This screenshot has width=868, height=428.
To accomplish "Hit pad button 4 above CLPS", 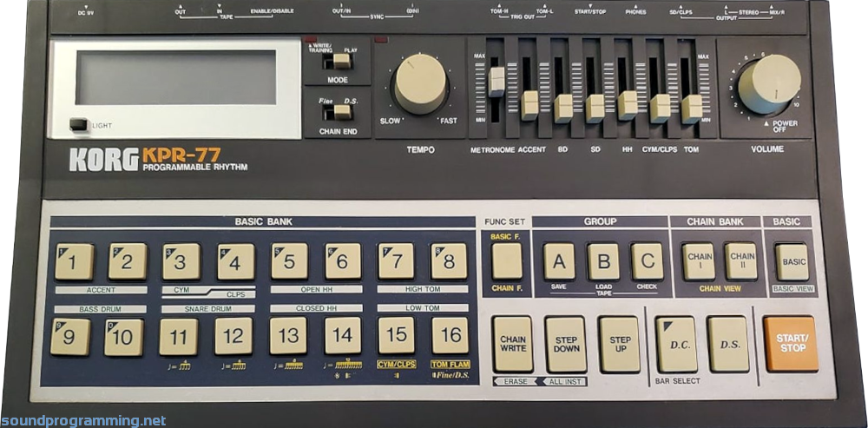I will pyautogui.click(x=236, y=261).
